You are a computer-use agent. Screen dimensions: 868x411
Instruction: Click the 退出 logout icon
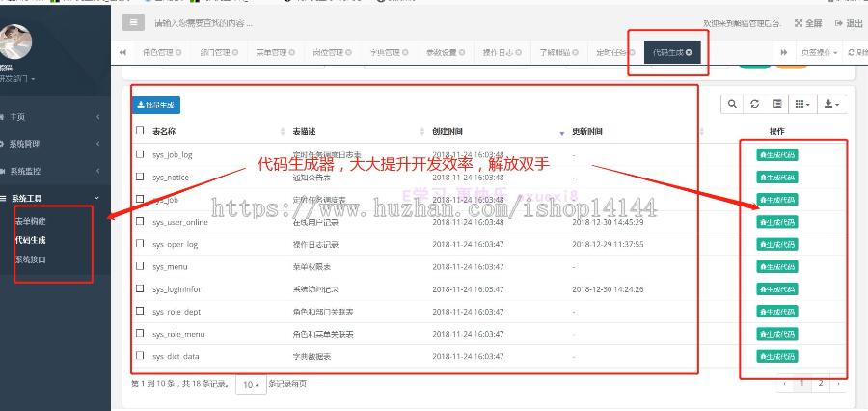(839, 23)
